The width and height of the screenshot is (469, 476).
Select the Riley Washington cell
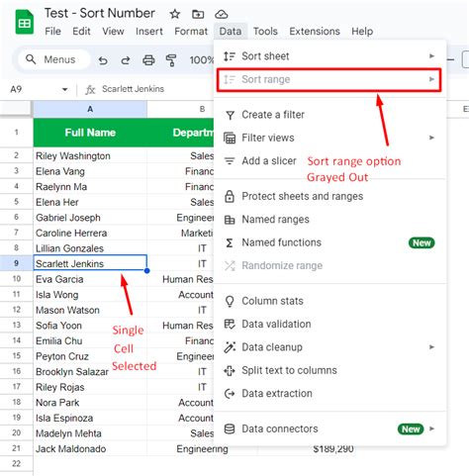[x=90, y=155]
